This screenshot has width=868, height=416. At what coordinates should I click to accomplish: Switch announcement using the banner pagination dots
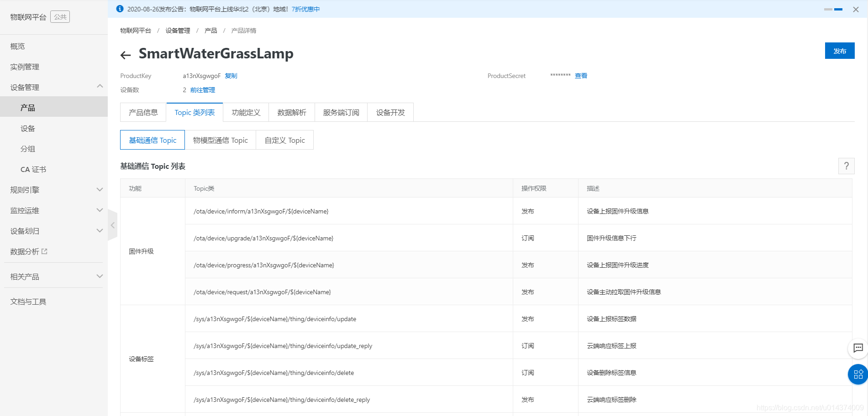pos(833,9)
